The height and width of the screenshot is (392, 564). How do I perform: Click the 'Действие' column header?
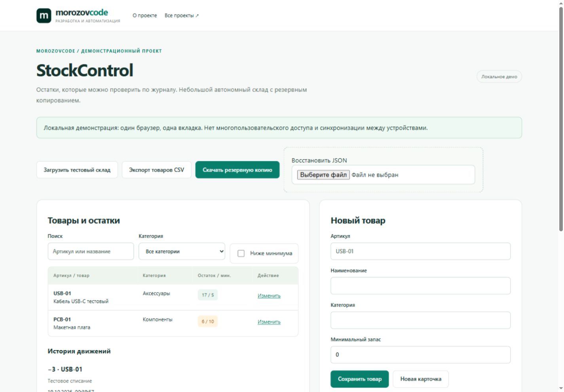pos(268,276)
